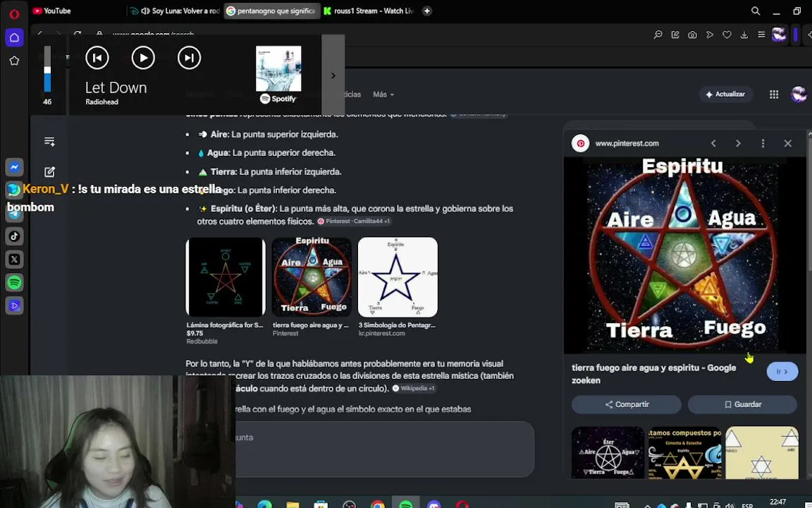The image size is (812, 508).
Task: Open the history list icon in Google sidebar
Action: click(50, 142)
